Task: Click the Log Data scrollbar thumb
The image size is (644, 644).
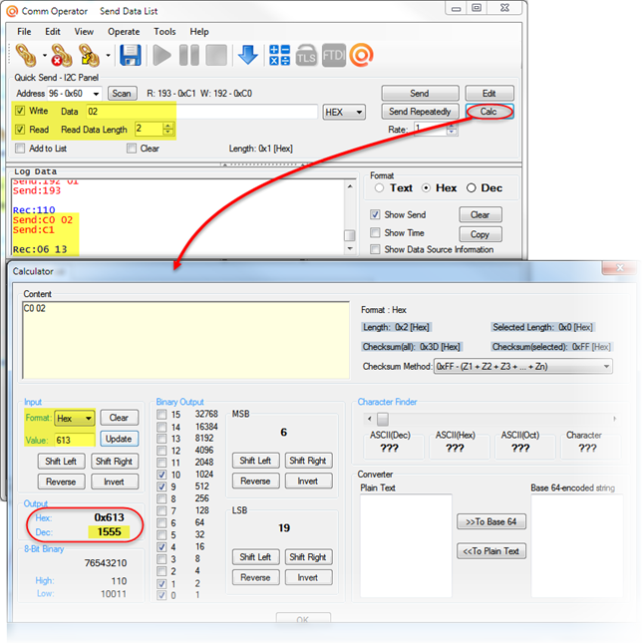Action: 350,235
